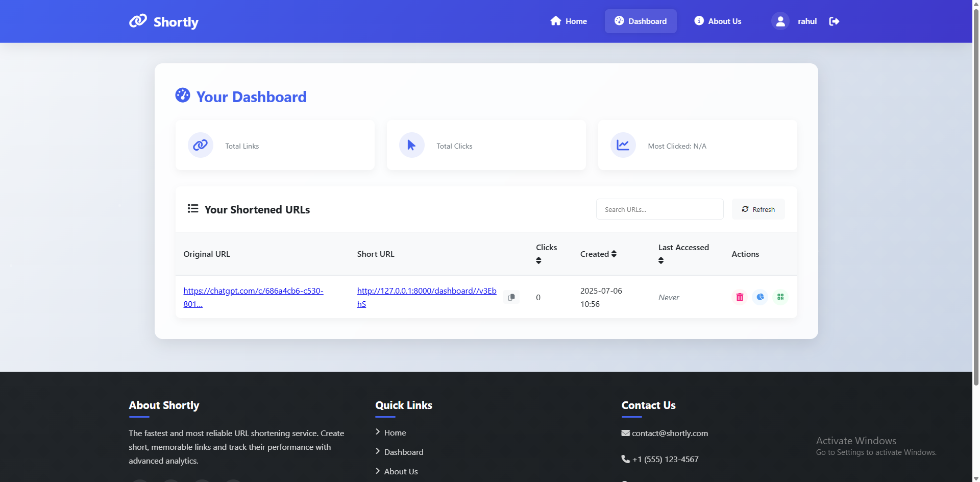
Task: Click the Total Clicks cursor icon
Action: 411,144
